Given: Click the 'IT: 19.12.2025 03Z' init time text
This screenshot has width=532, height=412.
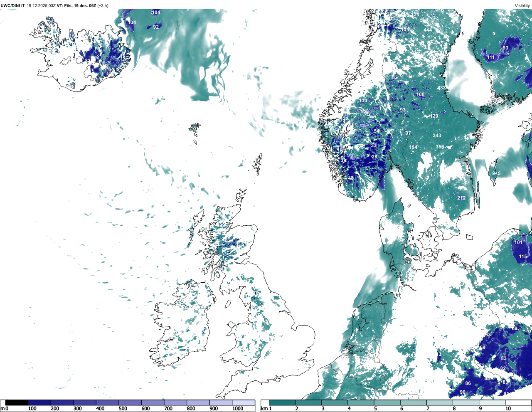Looking at the screenshot, I should click(x=39, y=5).
